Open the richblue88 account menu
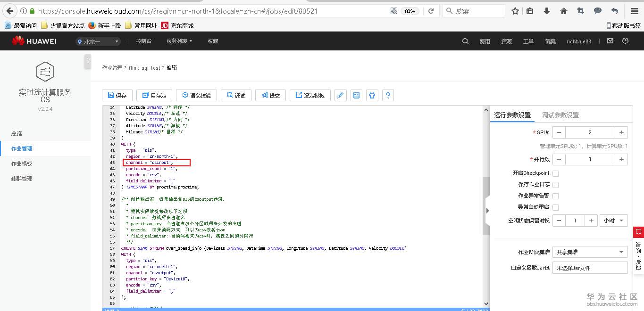This screenshot has width=644, height=311. pos(579,41)
